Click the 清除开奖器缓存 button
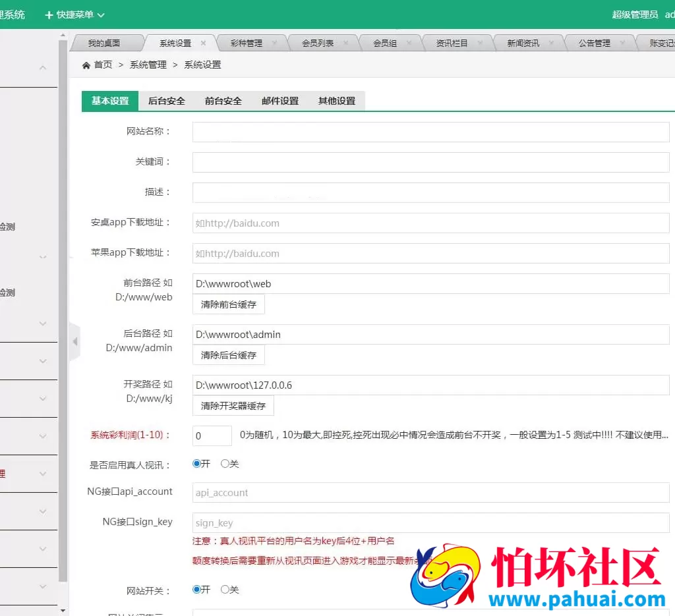 click(x=233, y=406)
